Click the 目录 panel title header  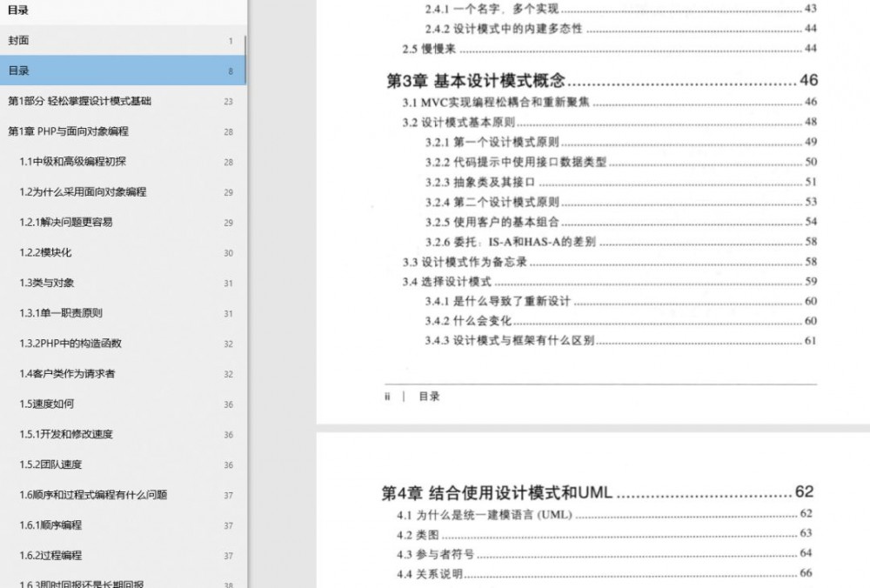(x=20, y=10)
